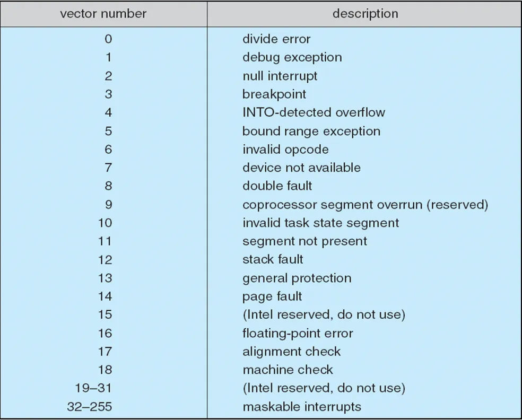Click the 'maskable interrupts' description
522x420 pixels.
[x=302, y=407]
